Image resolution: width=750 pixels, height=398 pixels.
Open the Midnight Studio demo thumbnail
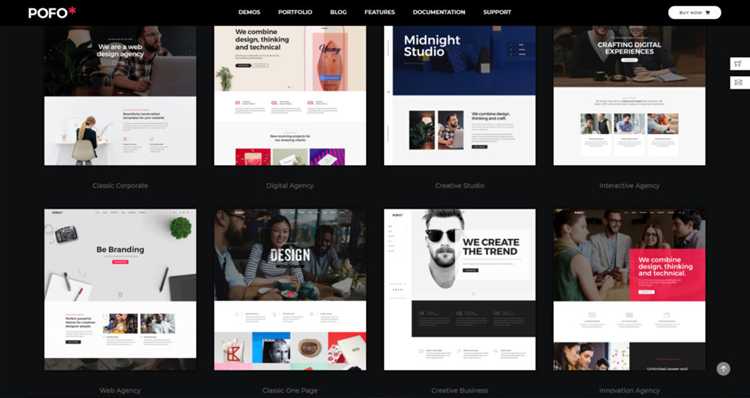pyautogui.click(x=460, y=96)
